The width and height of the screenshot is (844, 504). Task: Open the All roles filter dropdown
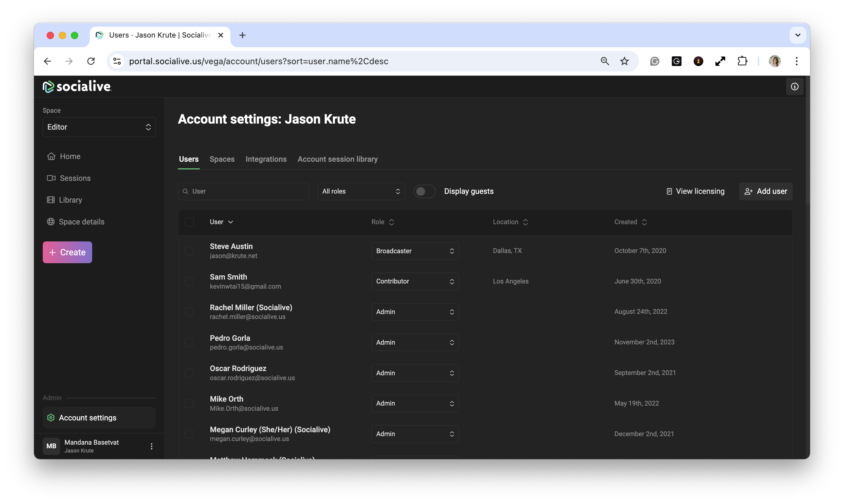point(361,191)
